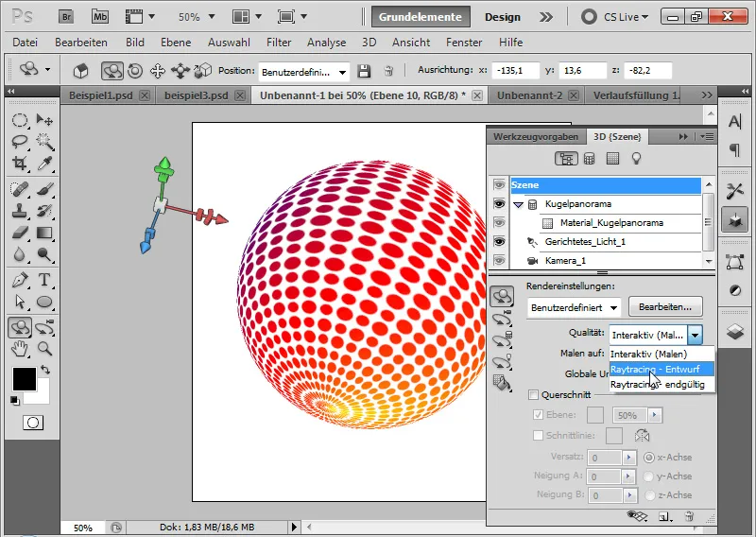
Task: Select the Lasso tool
Action: [x=19, y=142]
